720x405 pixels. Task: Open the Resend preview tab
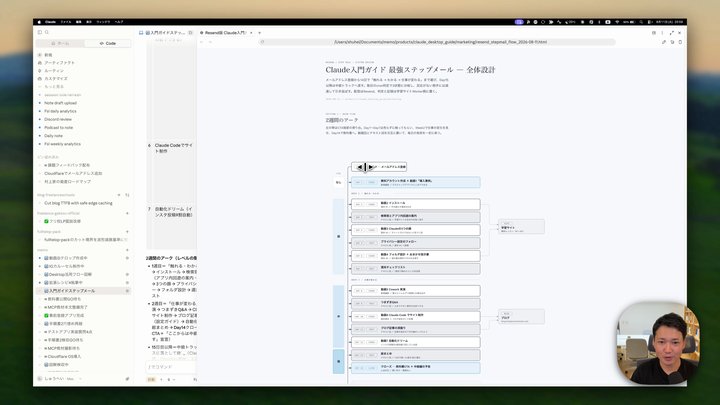(x=226, y=33)
